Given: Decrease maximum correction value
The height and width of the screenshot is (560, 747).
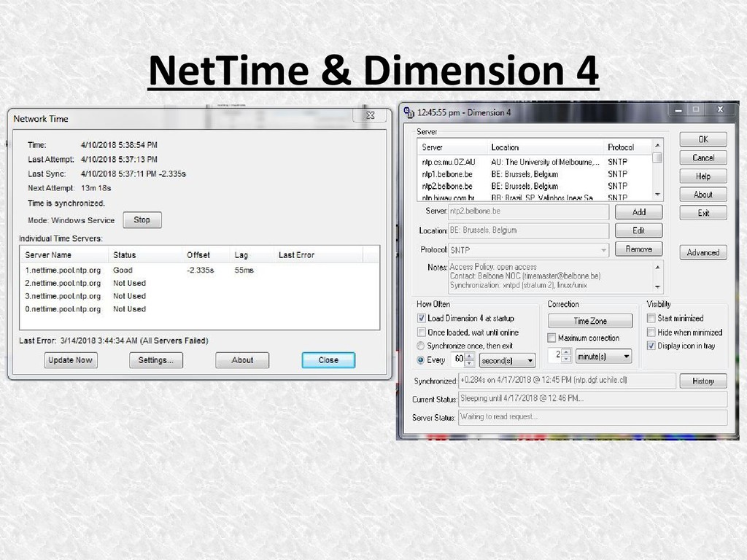Looking at the screenshot, I should pos(566,359).
